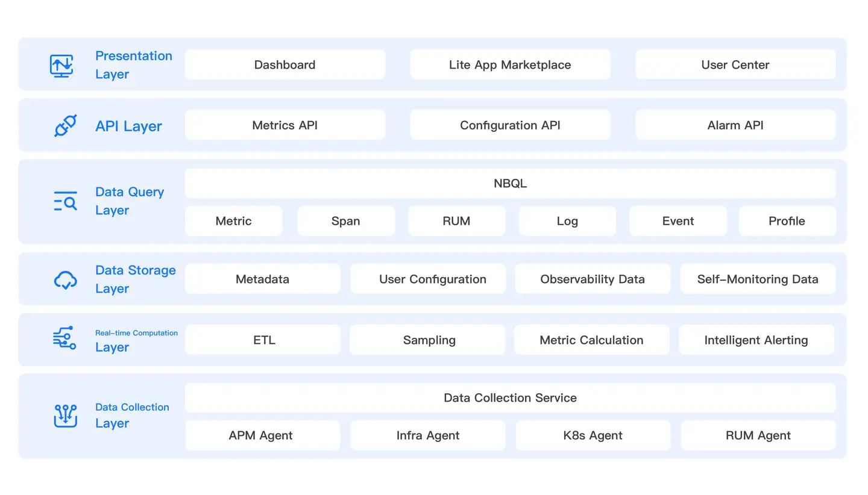Click the API Layer plug icon
Screen dimensions: 868x495
(65, 125)
